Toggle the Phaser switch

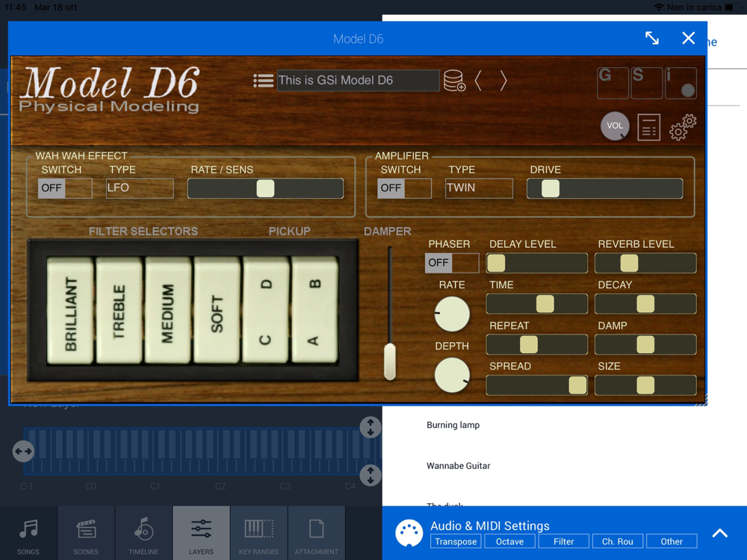click(452, 263)
